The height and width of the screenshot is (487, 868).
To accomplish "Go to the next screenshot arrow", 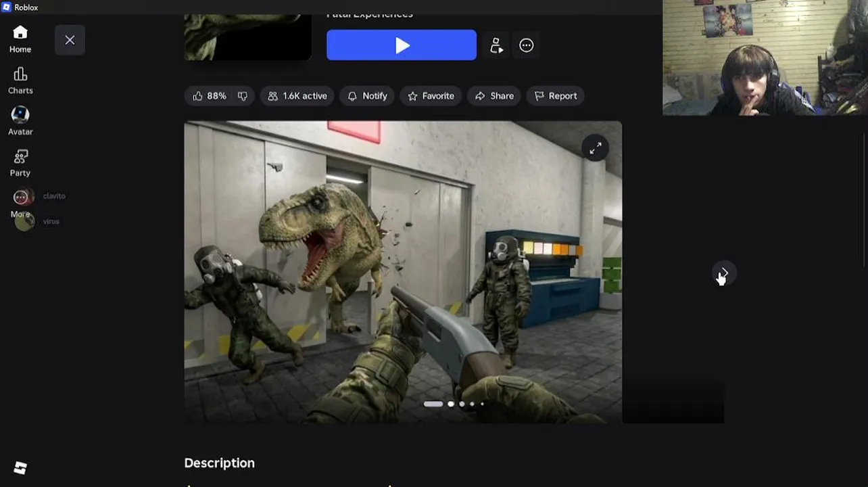I will tap(724, 273).
